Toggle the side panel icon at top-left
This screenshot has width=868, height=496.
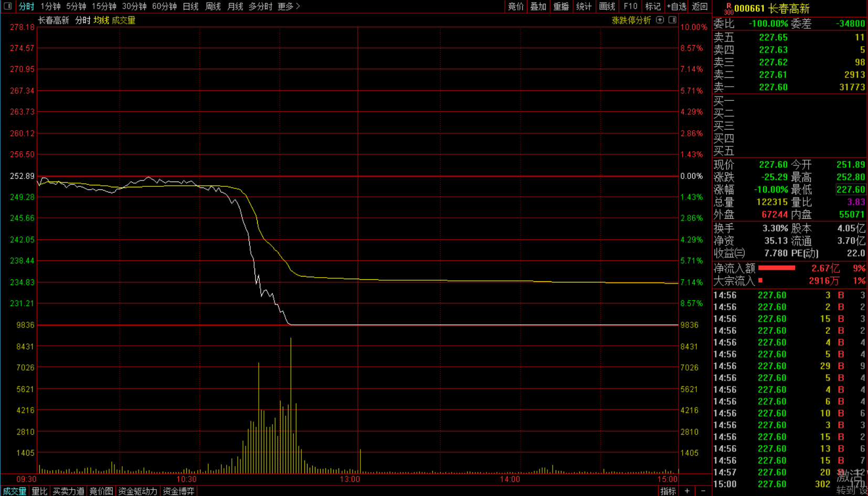(x=8, y=6)
